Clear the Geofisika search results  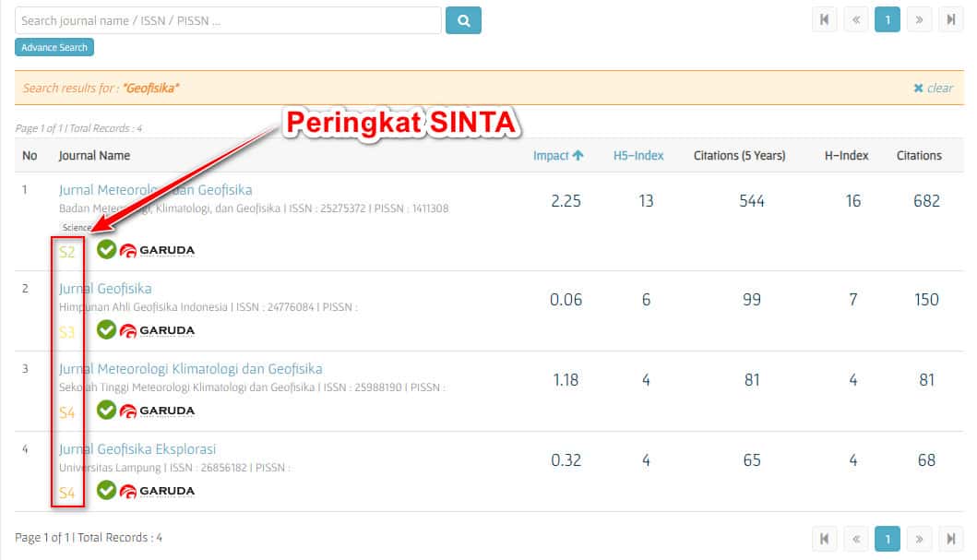933,88
